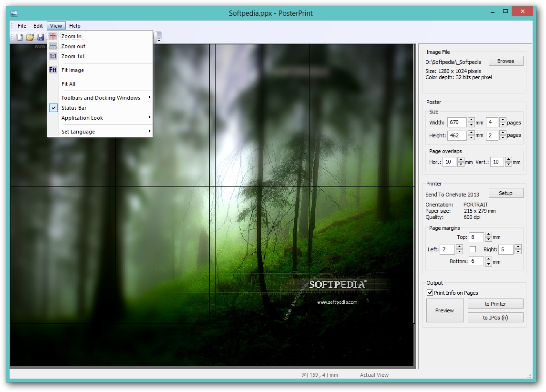Decrease poster Width mm with down arrow
Screen dimensions: 546x392
[471, 124]
